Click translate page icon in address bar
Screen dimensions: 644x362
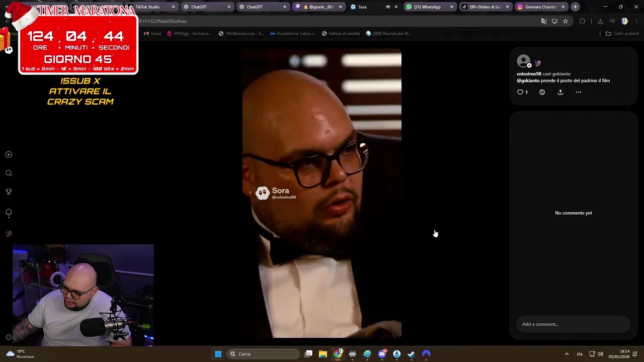(x=543, y=21)
